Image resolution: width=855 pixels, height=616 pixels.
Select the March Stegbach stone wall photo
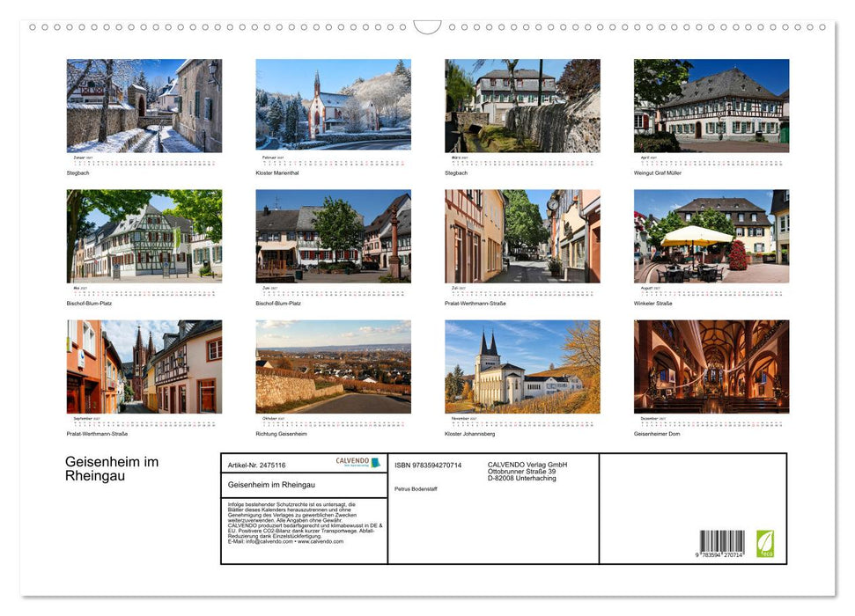point(522,106)
